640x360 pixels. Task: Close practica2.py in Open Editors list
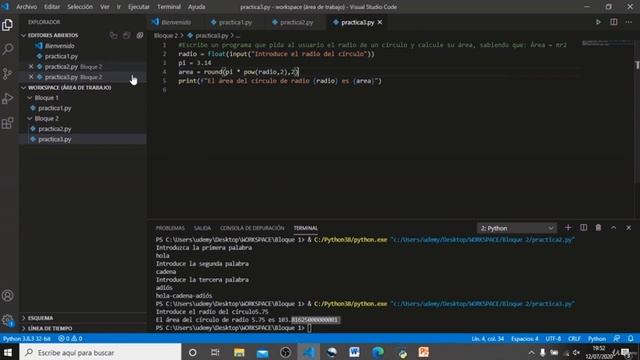(x=31, y=67)
